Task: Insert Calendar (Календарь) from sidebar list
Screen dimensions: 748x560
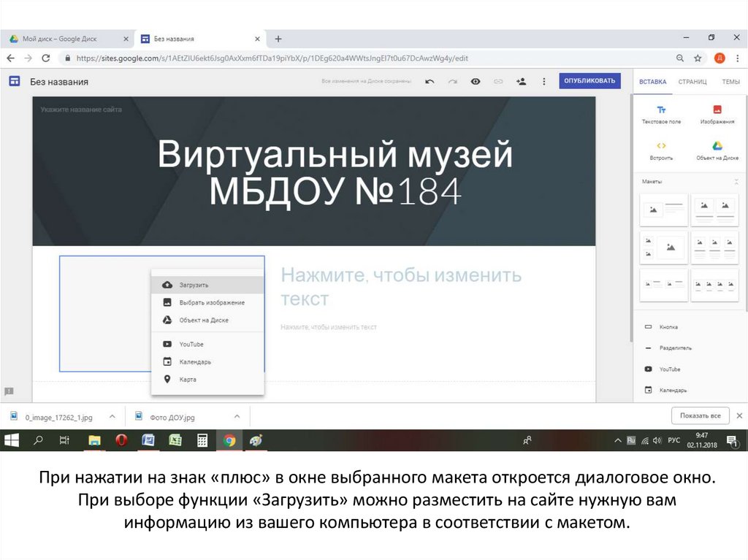Action: (665, 390)
